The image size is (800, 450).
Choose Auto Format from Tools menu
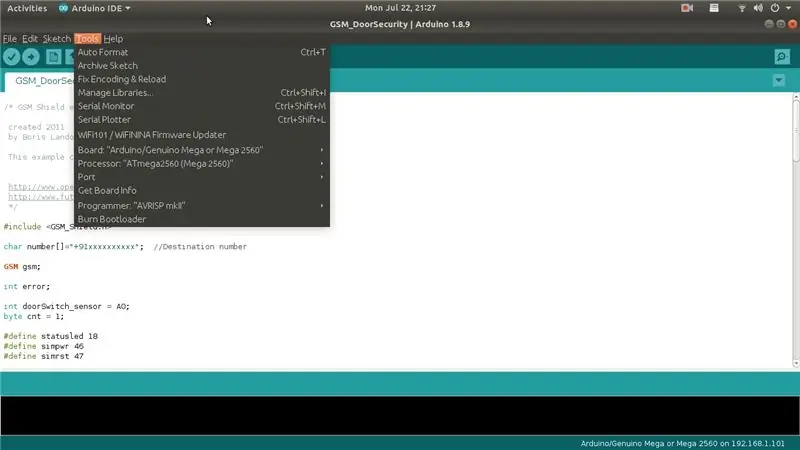(x=202, y=52)
